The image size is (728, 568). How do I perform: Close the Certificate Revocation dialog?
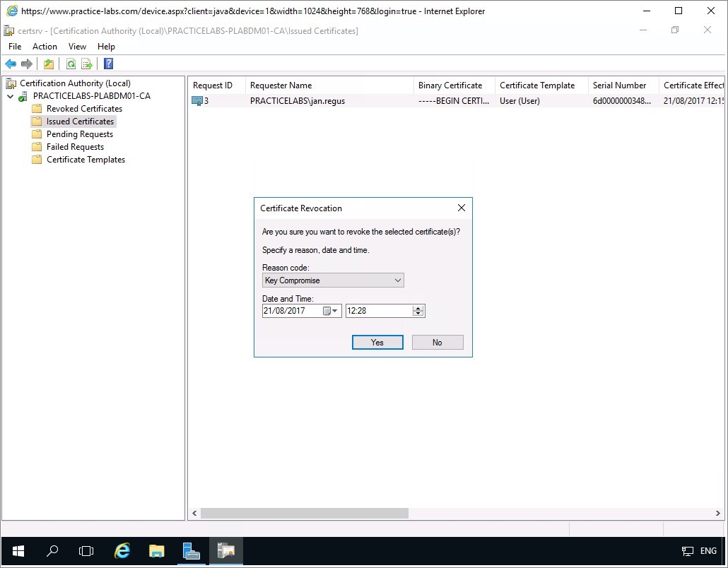(461, 208)
